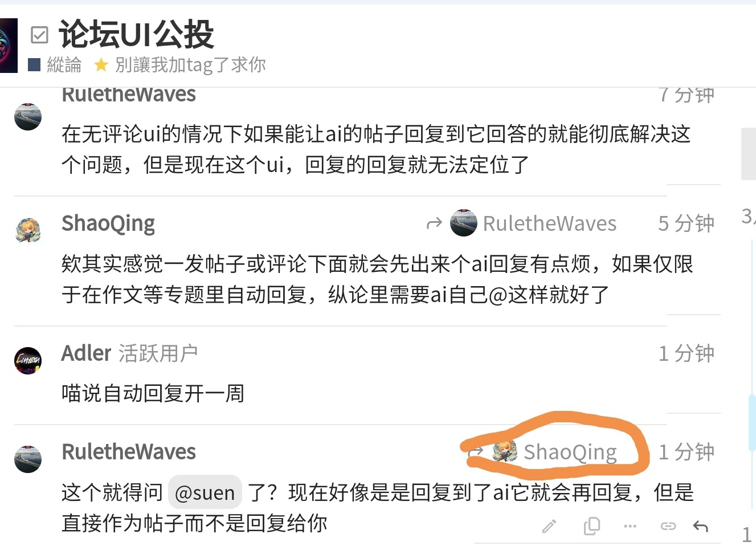This screenshot has height=550, width=756.
Task: Open the topic title 论坛UI公投
Action: point(136,35)
